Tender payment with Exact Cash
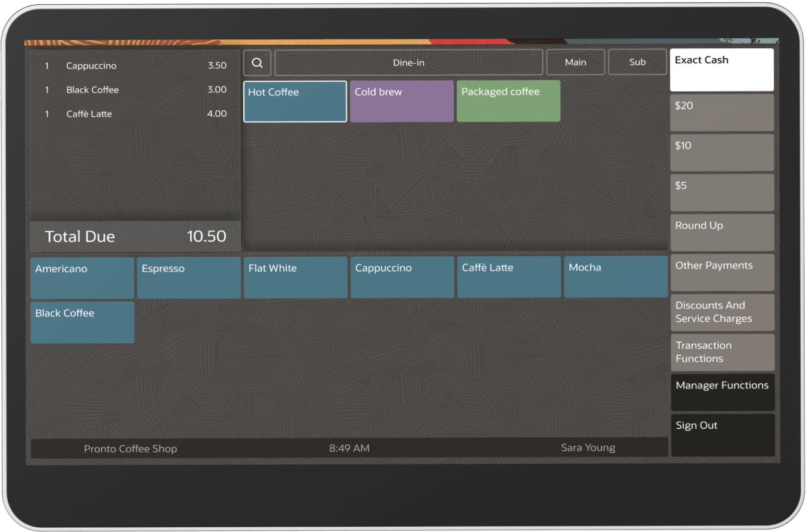806x532 pixels. coord(721,69)
